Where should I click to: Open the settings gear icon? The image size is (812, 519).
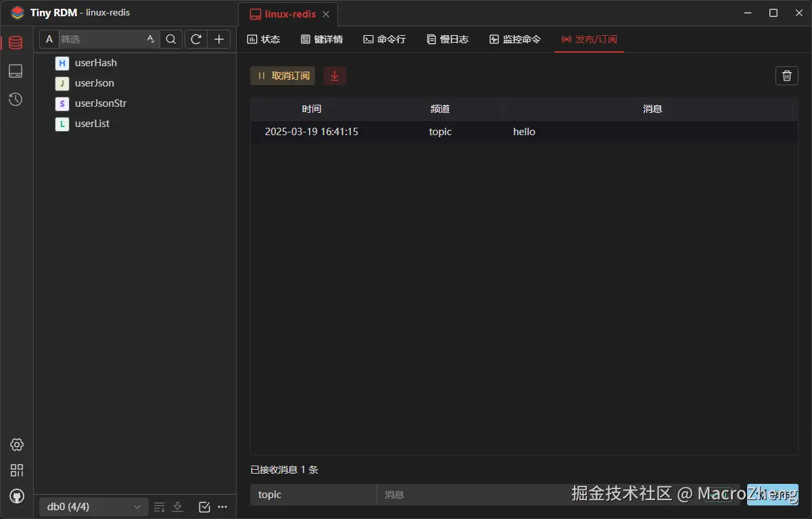pos(17,445)
